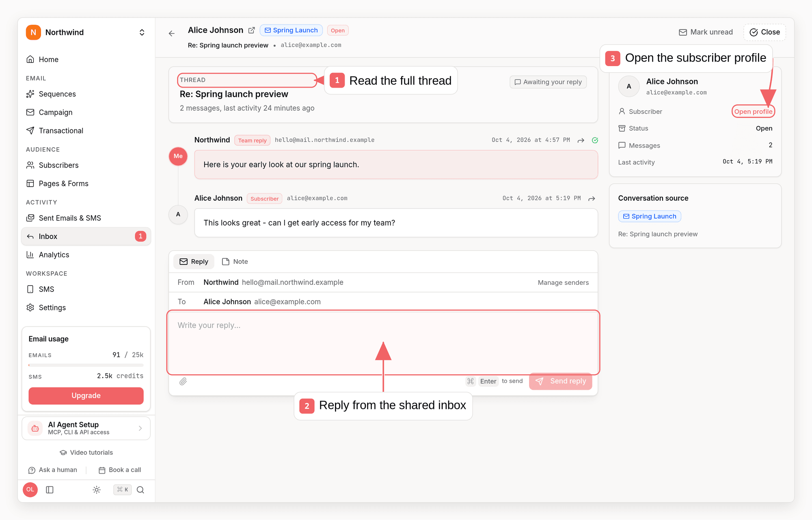Open Inbox in the sidebar
Image resolution: width=812 pixels, height=520 pixels.
point(86,236)
